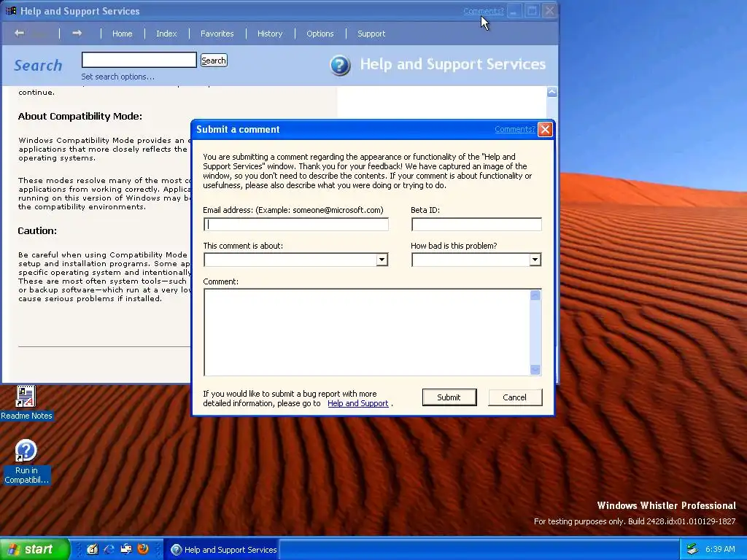The image size is (747, 560).
Task: Click Set search options link
Action: tap(117, 77)
